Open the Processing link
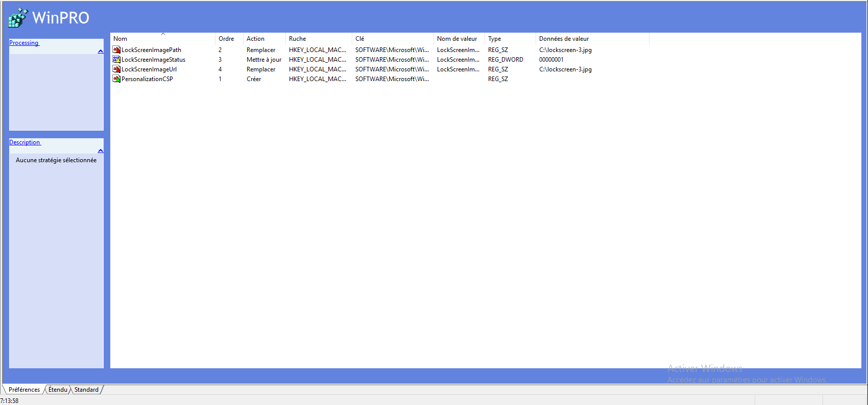This screenshot has height=405, width=868. (24, 43)
